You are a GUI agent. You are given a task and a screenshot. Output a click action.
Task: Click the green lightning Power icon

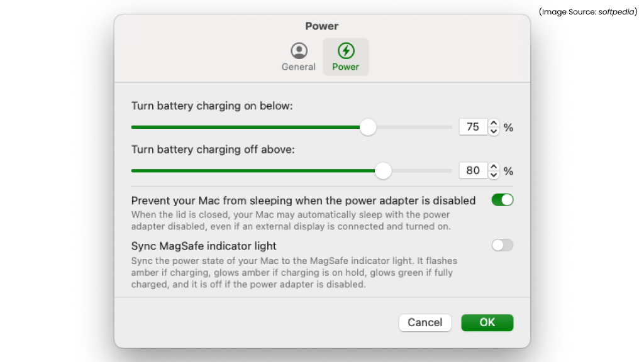345,50
